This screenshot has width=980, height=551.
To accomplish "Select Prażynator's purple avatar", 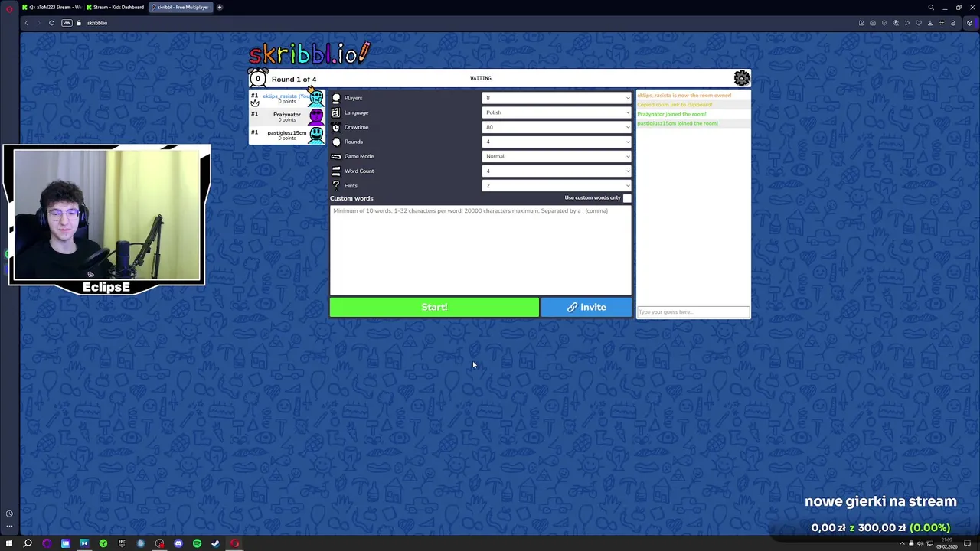I will pyautogui.click(x=316, y=116).
